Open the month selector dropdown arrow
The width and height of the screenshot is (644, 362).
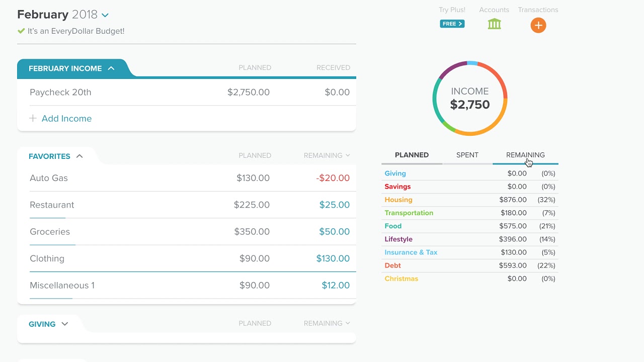pyautogui.click(x=105, y=16)
